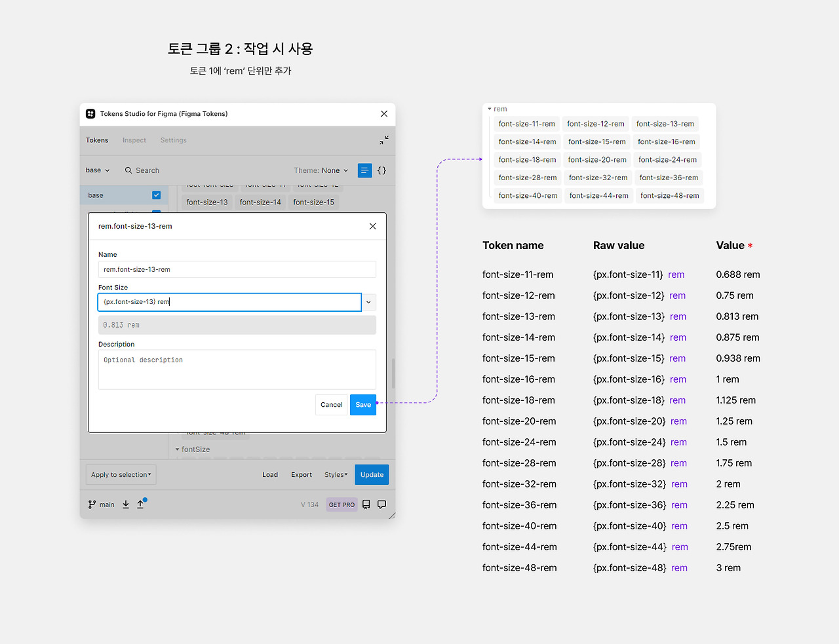Image resolution: width=839 pixels, height=644 pixels.
Task: Open the docs book icon
Action: 366,504
